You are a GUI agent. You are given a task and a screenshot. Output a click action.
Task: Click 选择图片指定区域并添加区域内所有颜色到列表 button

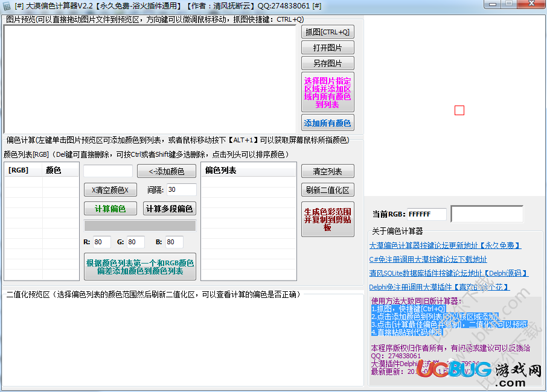328,92
